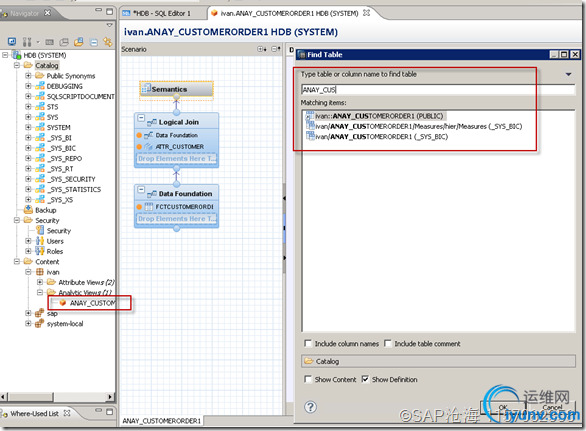Select match ivan/ANAY_CUSTOMERORDER1 (_SYS_BIC)
The width and height of the screenshot is (586, 431).
coord(381,136)
